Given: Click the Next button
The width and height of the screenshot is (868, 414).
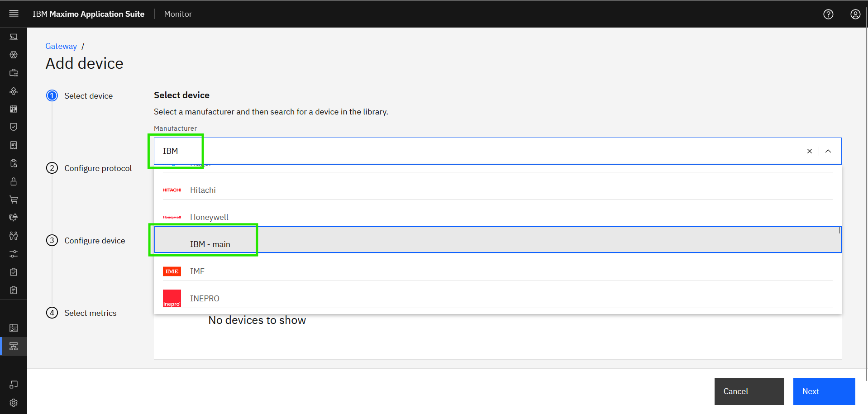Looking at the screenshot, I should coord(824,391).
